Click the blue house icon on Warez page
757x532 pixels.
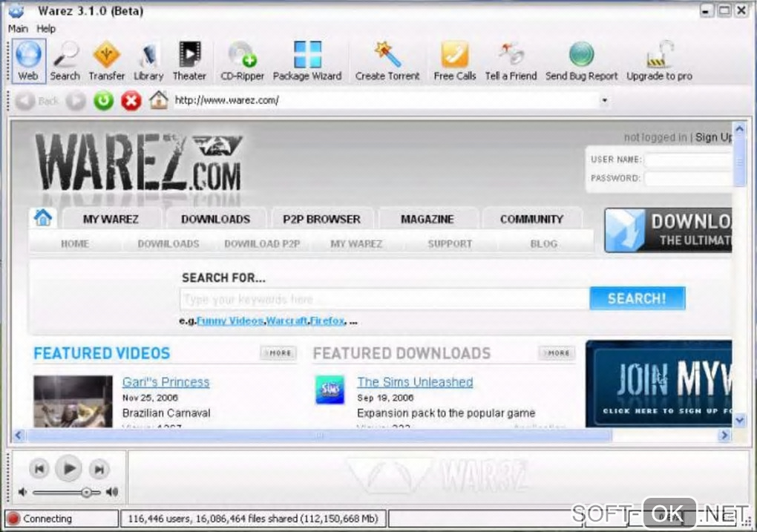point(43,217)
